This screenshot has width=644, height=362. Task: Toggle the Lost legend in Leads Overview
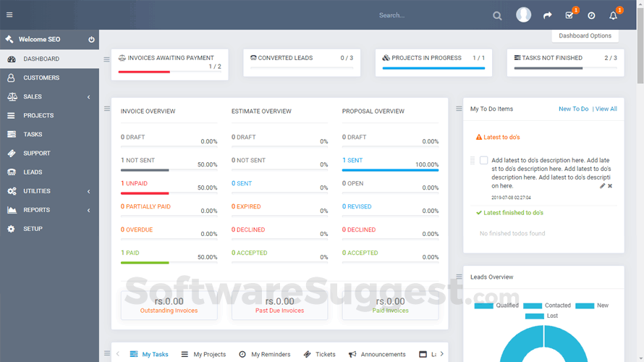pos(543,316)
